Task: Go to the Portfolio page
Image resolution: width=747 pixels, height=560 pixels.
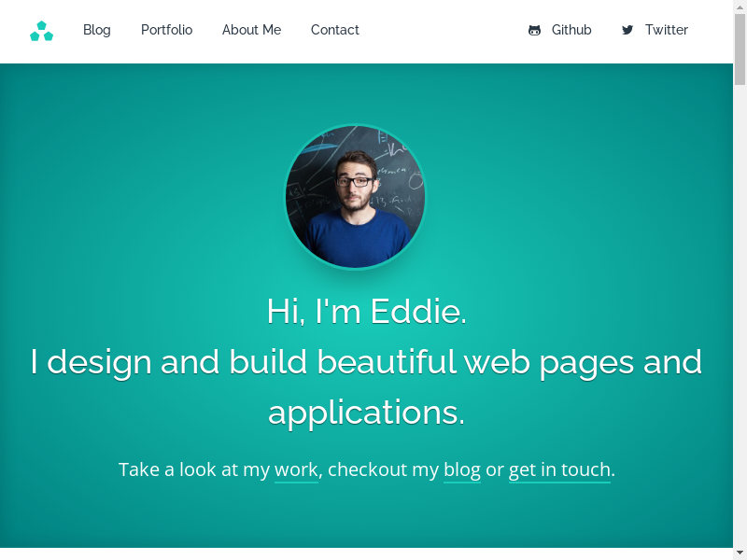Action: 166,30
